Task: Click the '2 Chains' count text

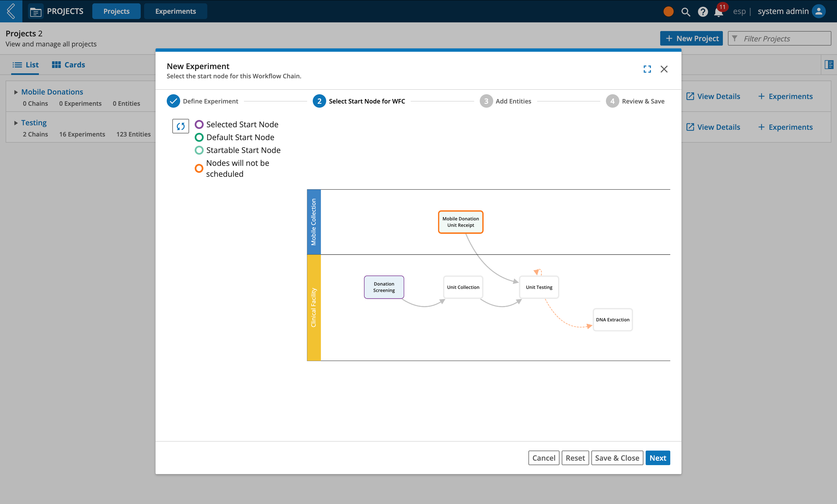Action: [35, 134]
